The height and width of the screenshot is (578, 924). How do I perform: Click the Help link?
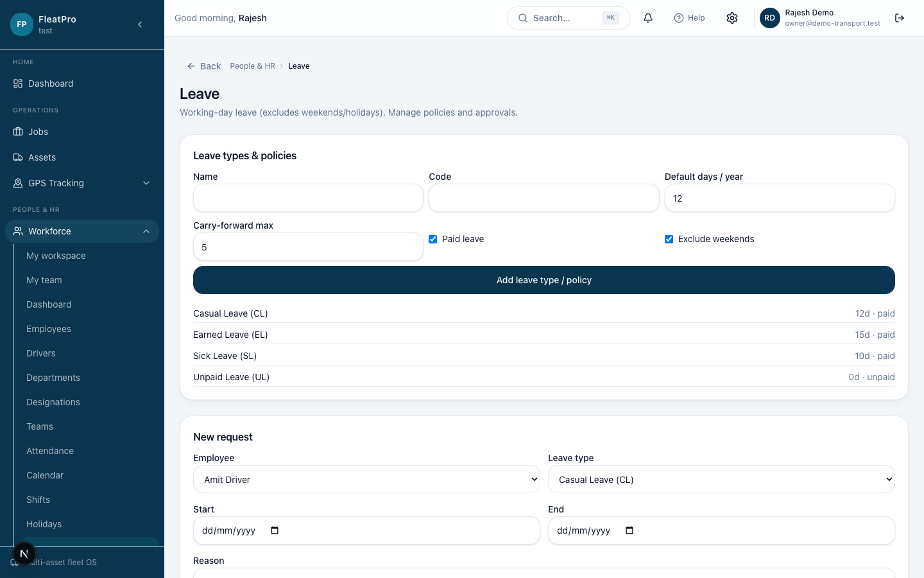click(689, 18)
